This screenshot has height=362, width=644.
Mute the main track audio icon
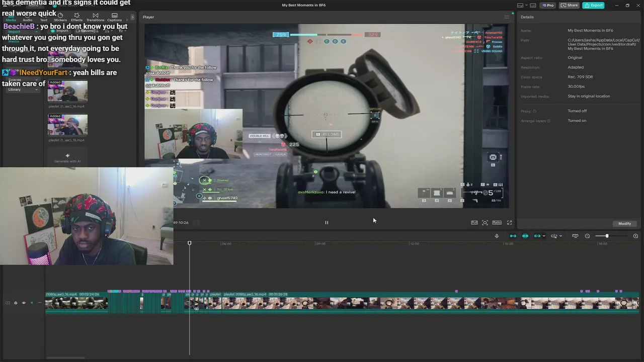tap(31, 303)
